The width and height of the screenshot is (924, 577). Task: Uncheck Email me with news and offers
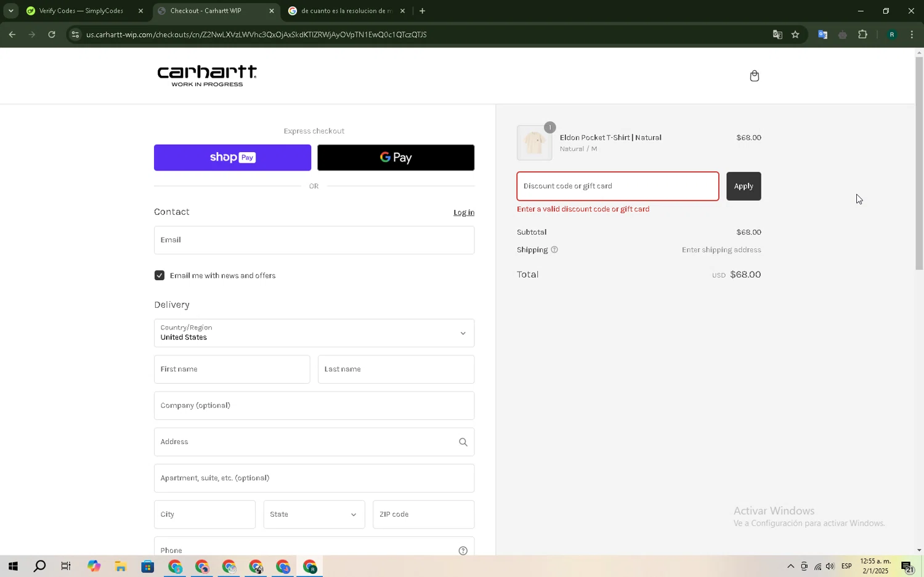coord(160,275)
